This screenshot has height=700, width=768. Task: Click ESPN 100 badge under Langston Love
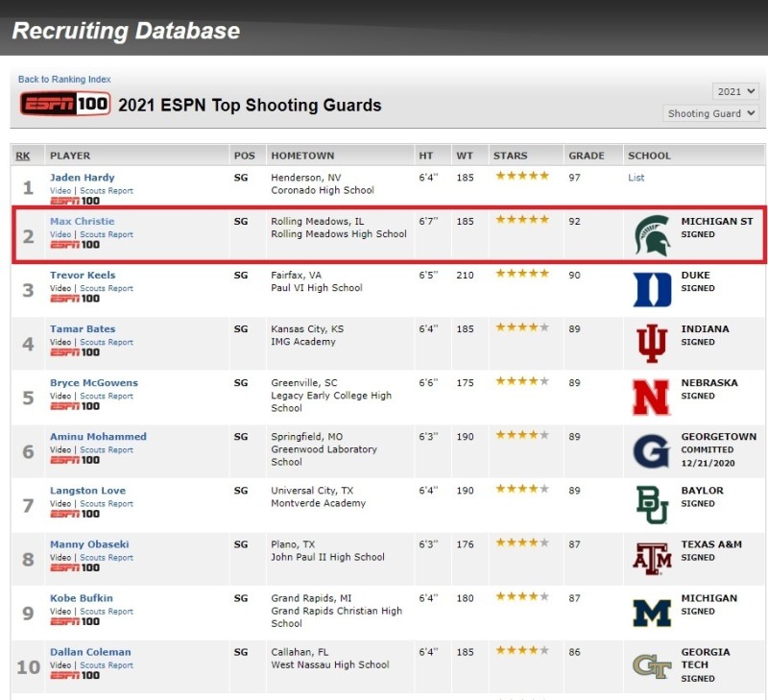click(x=75, y=514)
